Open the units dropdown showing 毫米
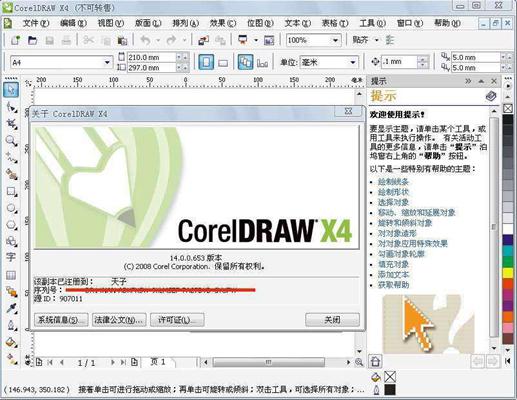517x400 pixels. tap(352, 62)
